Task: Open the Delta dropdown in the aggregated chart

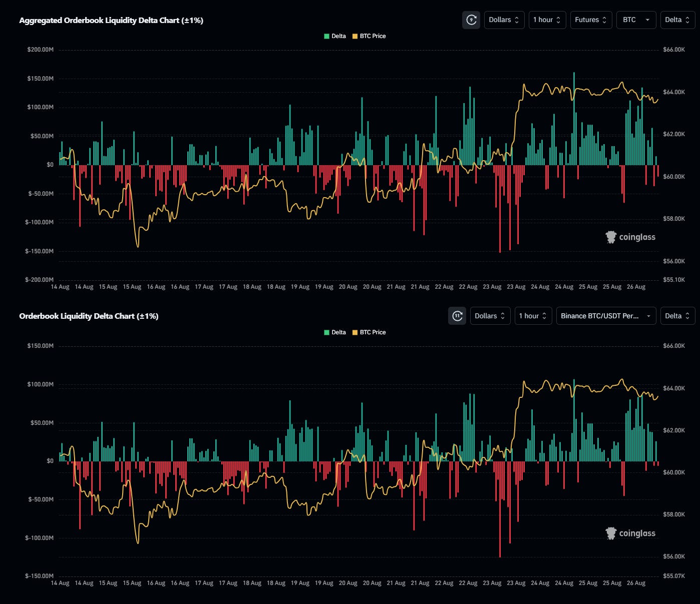Action: pos(677,20)
